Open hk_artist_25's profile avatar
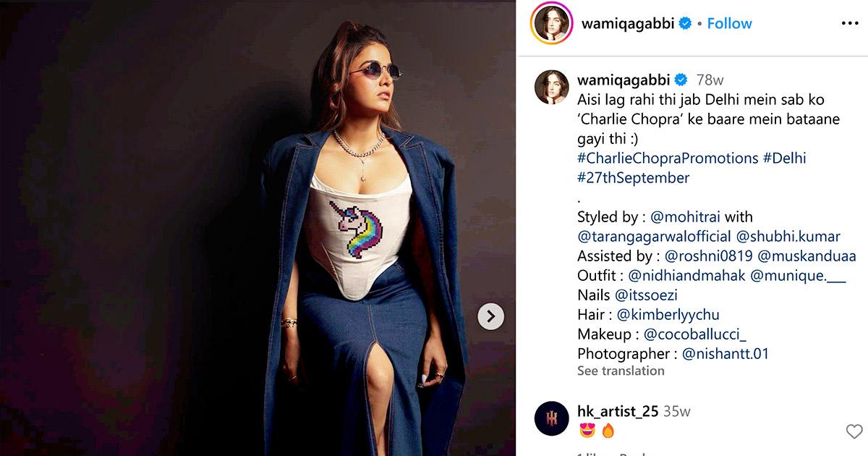 (x=552, y=418)
